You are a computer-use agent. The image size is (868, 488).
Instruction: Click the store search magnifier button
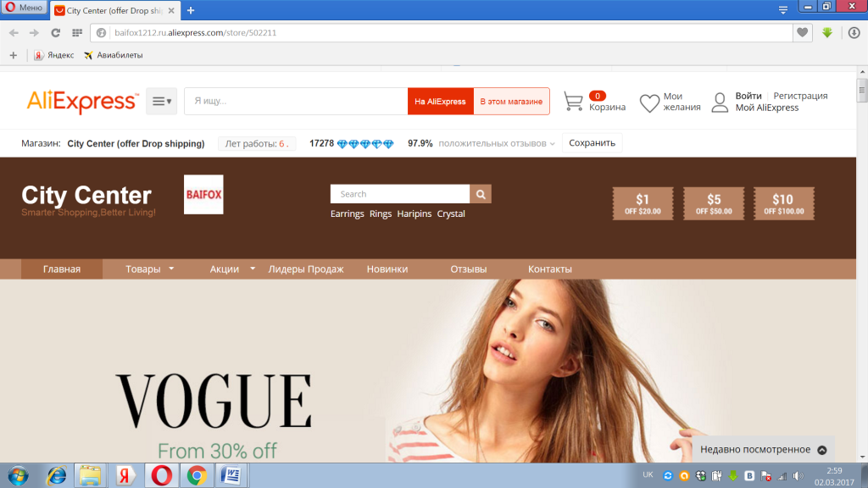481,194
